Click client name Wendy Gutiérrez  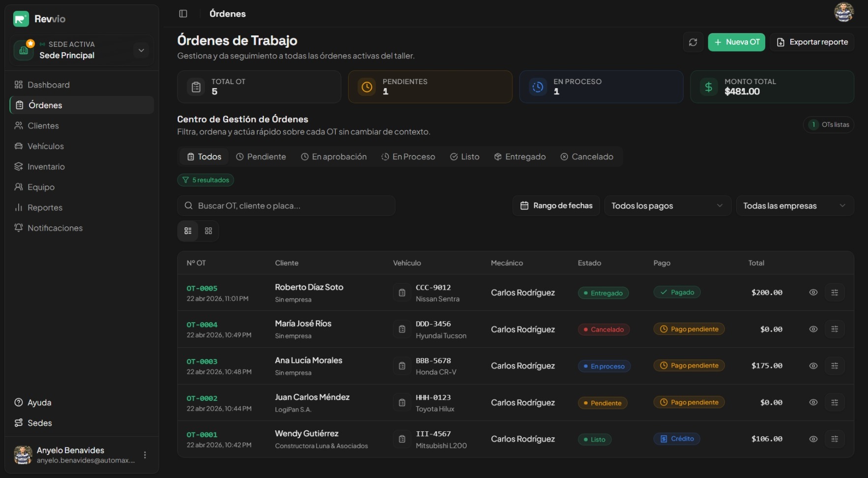(306, 434)
